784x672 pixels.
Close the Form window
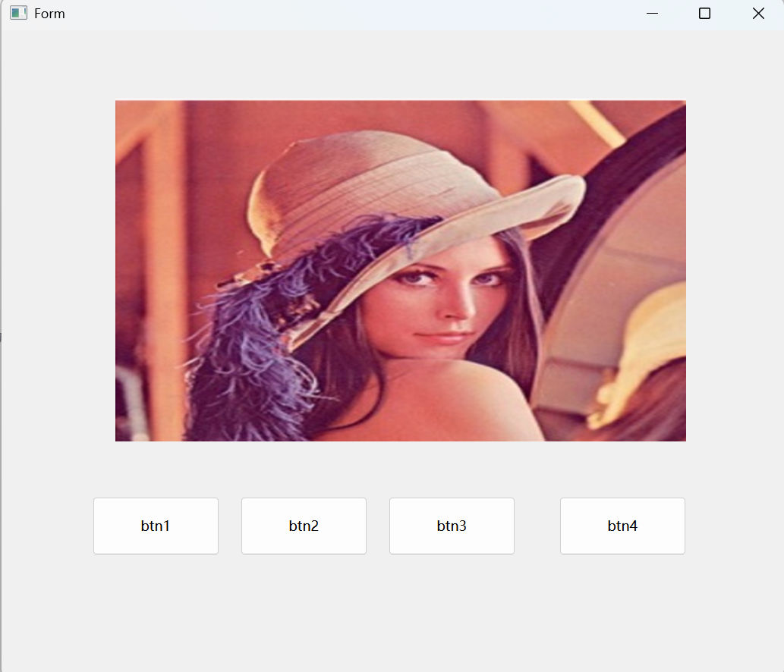point(758,14)
